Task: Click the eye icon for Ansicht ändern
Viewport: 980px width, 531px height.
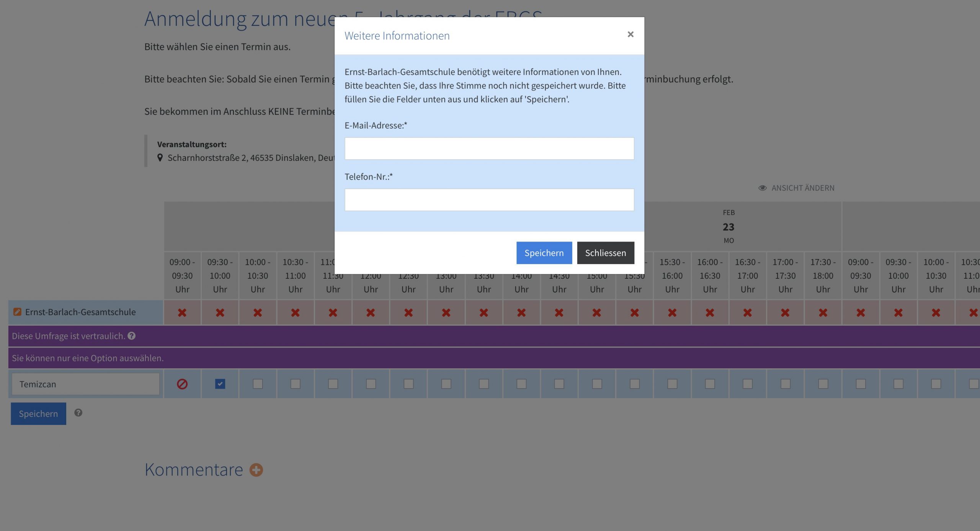Action: click(x=762, y=188)
